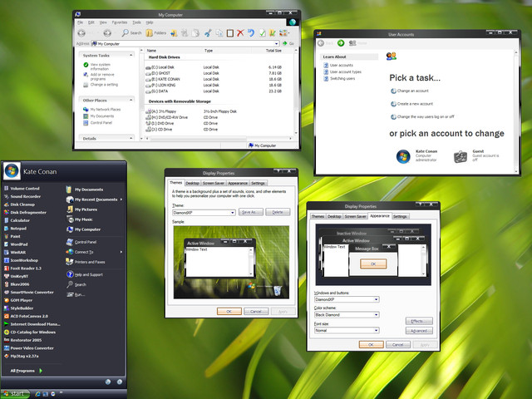Click the clipboard Paste icon in toolbar

point(230,33)
